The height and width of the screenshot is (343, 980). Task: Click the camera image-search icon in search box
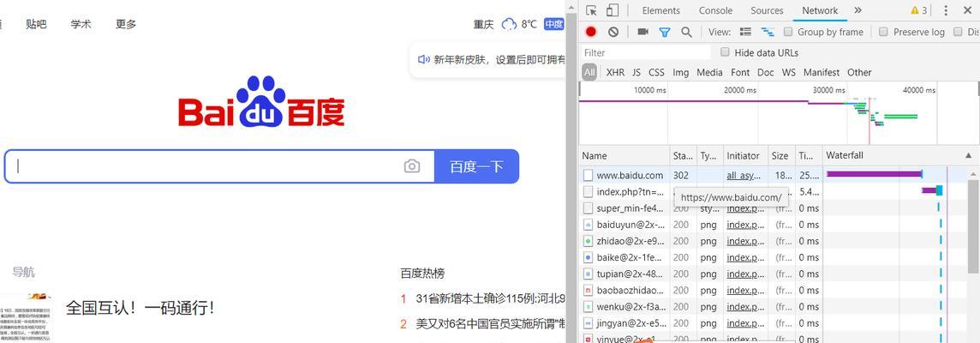coord(412,166)
